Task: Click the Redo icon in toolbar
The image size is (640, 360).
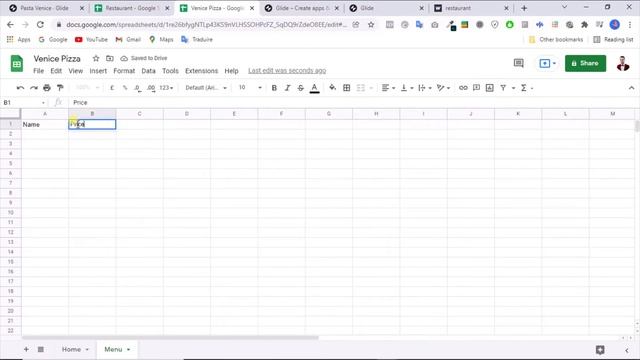Action: 33,88
